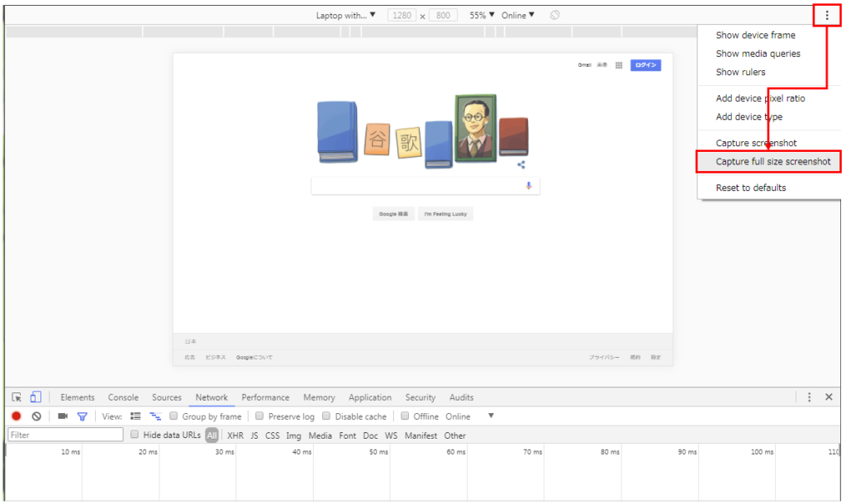Close the DevTools panel
Screen dimensions: 846x504
(x=829, y=397)
